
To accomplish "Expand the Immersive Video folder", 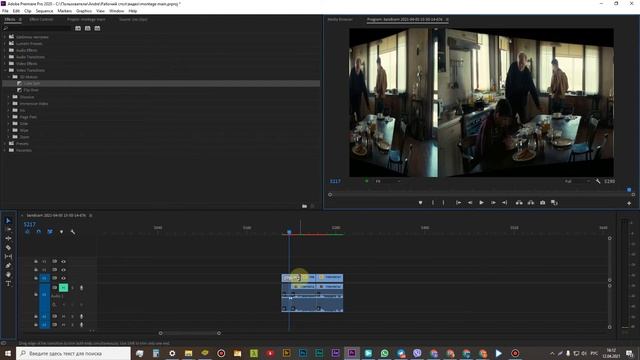I will point(9,104).
